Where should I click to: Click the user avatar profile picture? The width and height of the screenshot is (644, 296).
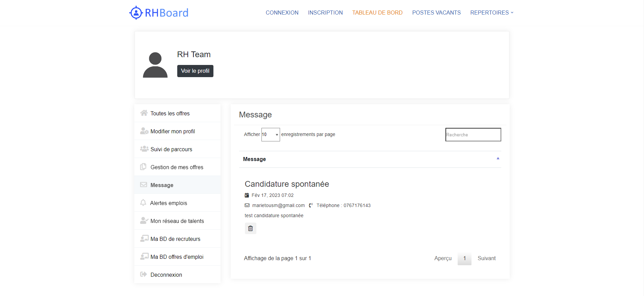pyautogui.click(x=155, y=65)
